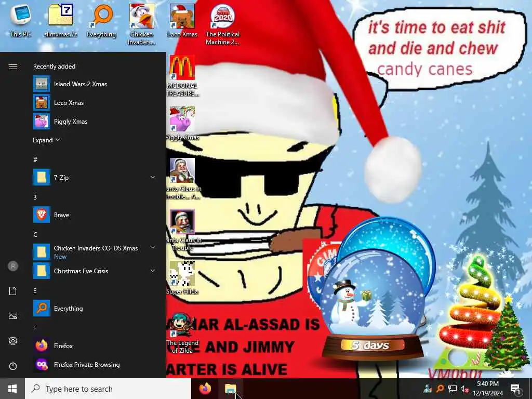Open Firefox Private Browsing

94,364
